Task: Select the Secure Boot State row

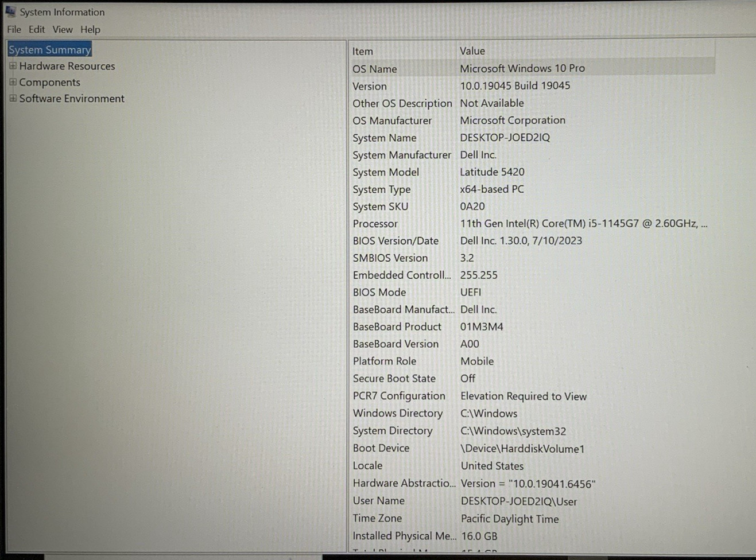Action: click(x=532, y=379)
